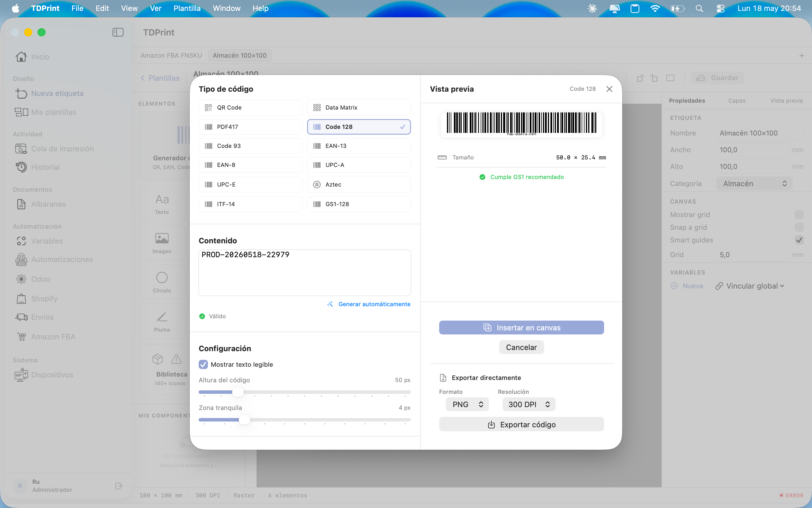
Task: Select Code 93 code type
Action: 250,146
